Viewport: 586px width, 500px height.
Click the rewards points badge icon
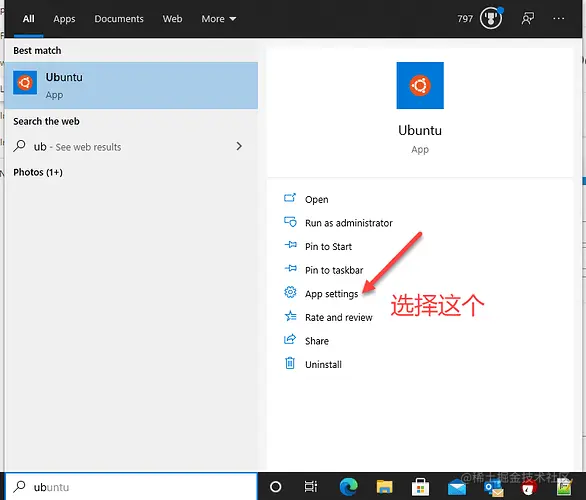(491, 18)
